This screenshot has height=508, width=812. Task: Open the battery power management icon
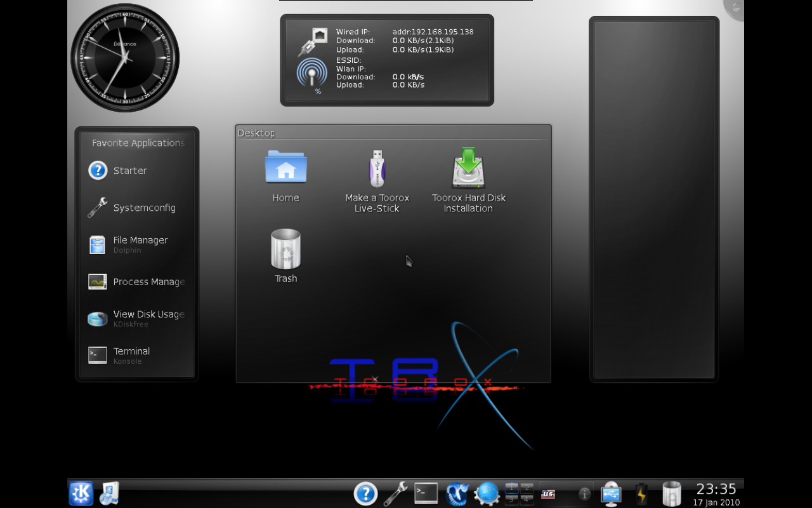pos(641,493)
